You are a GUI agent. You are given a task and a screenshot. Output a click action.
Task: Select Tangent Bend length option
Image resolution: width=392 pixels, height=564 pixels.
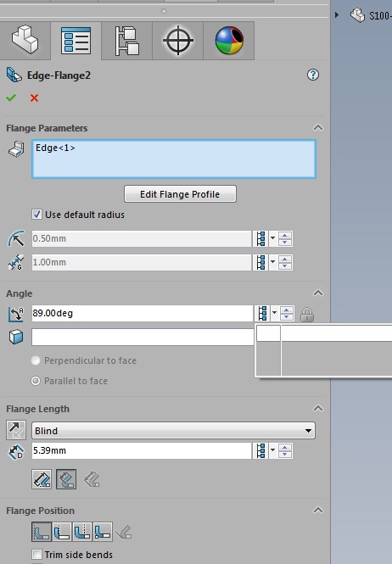coord(92,479)
